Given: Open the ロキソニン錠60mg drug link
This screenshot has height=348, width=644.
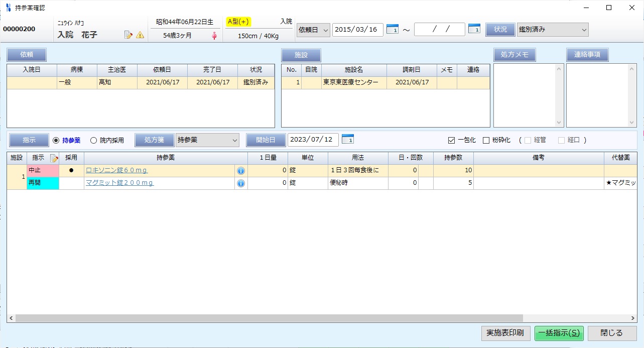Looking at the screenshot, I should [x=116, y=170].
